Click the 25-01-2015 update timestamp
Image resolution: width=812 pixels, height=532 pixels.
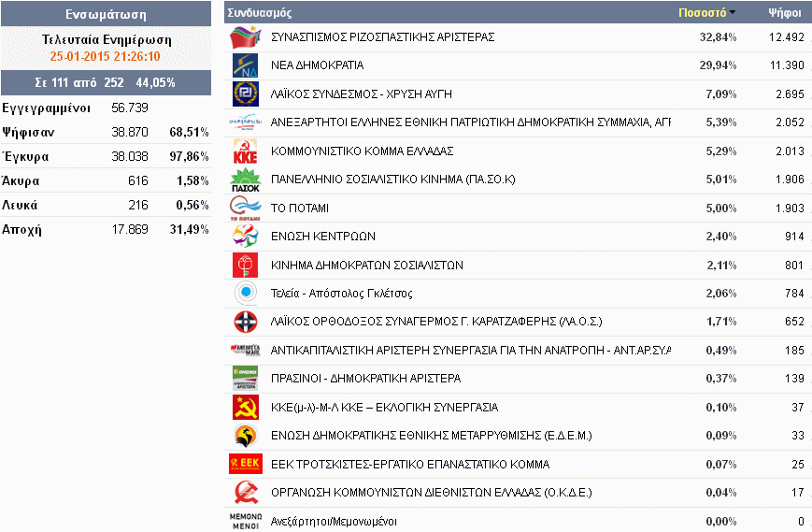[106, 55]
